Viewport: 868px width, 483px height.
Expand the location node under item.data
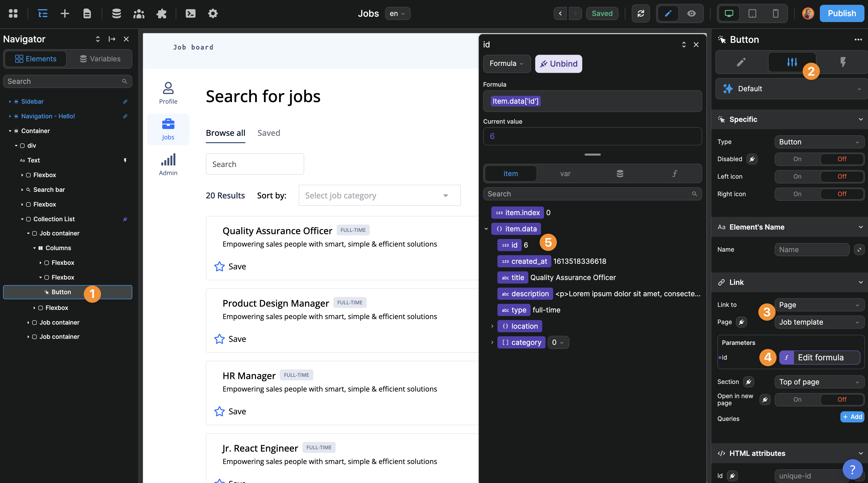pos(492,326)
